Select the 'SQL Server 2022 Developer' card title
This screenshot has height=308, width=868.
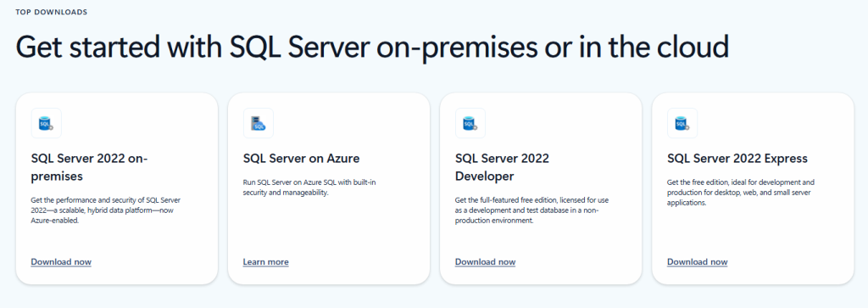[502, 167]
